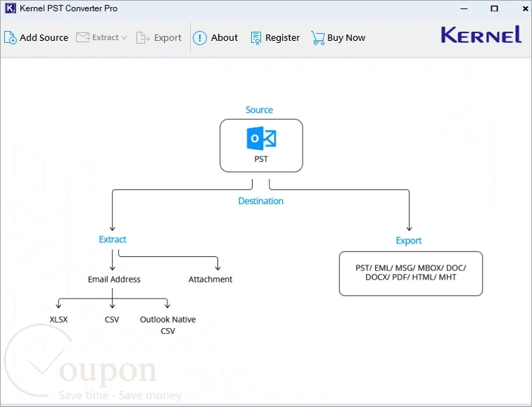This screenshot has width=532, height=407.
Task: Click the Extract toolbar label
Action: point(106,37)
